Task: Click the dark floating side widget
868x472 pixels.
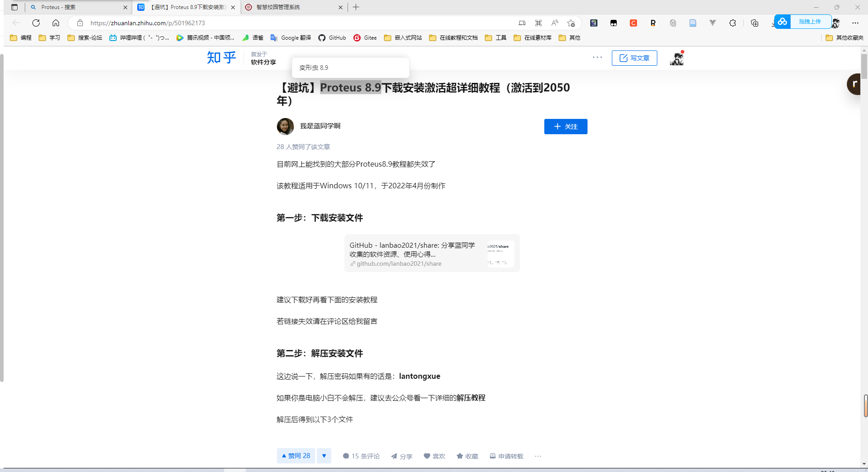Action: tap(854, 84)
